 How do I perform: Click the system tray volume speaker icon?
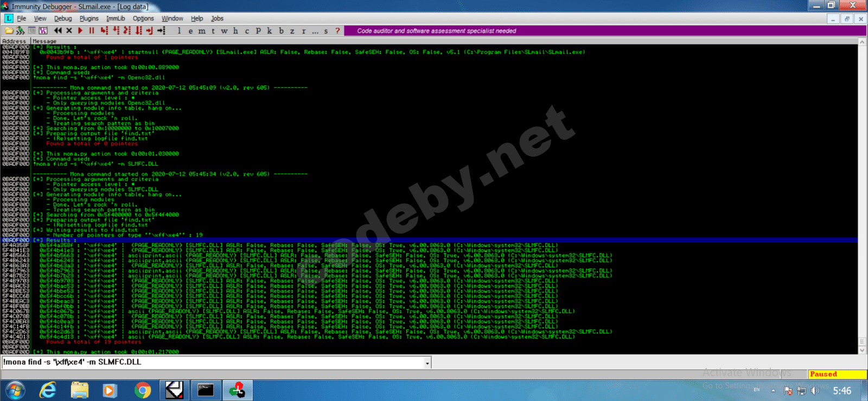[x=815, y=391]
